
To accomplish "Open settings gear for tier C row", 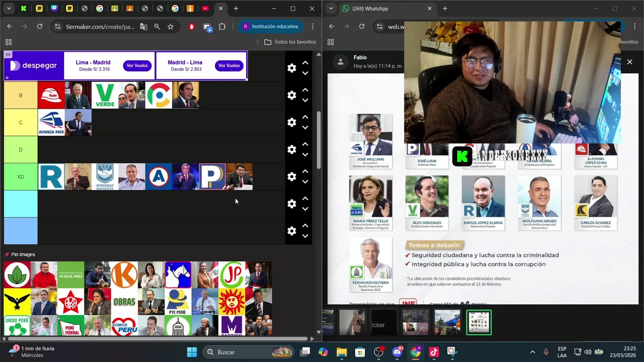I will pyautogui.click(x=292, y=122).
